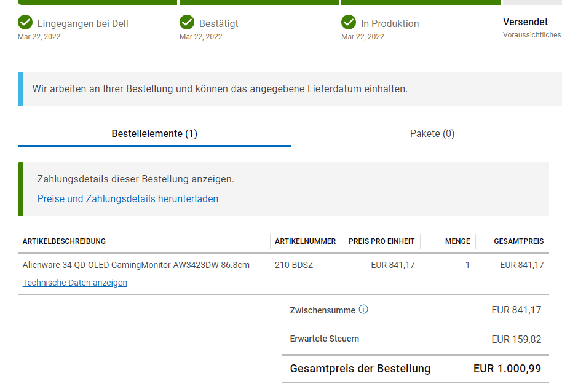This screenshot has height=392, width=562.
Task: Switch to the Pakete (0) tab
Action: [x=432, y=134]
